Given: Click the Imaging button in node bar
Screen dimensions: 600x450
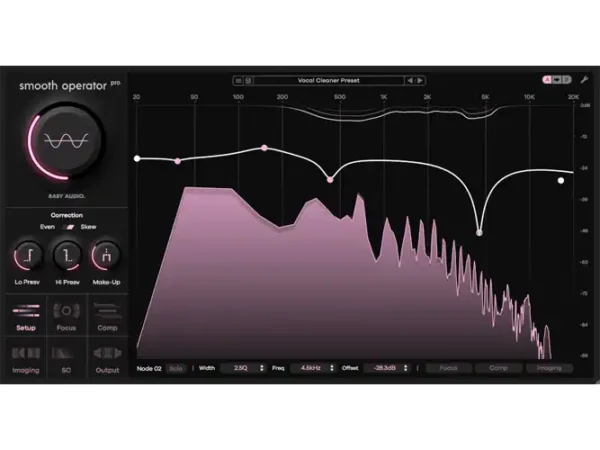Looking at the screenshot, I should pyautogui.click(x=549, y=368).
